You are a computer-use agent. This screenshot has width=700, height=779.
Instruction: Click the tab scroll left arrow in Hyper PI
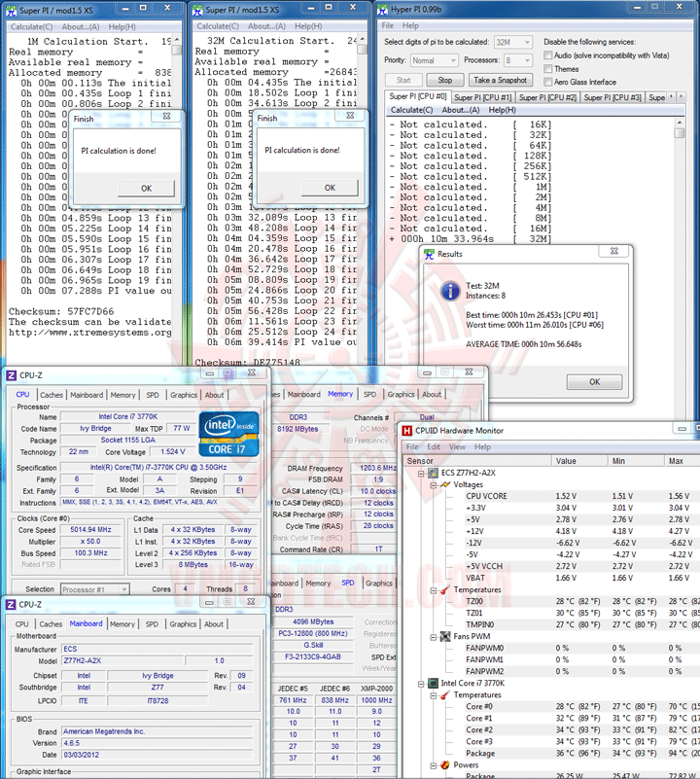(x=672, y=96)
